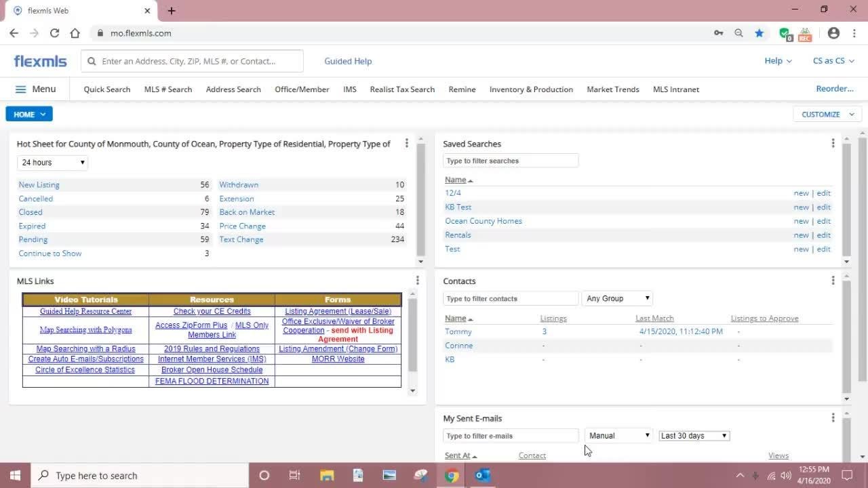
Task: Click browser back arrow
Action: tap(14, 33)
